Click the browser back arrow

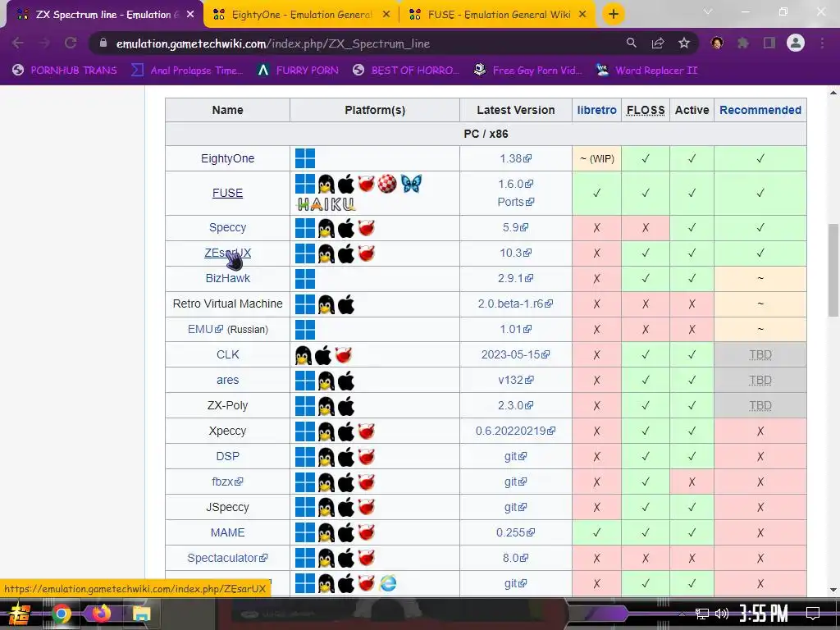(18, 43)
